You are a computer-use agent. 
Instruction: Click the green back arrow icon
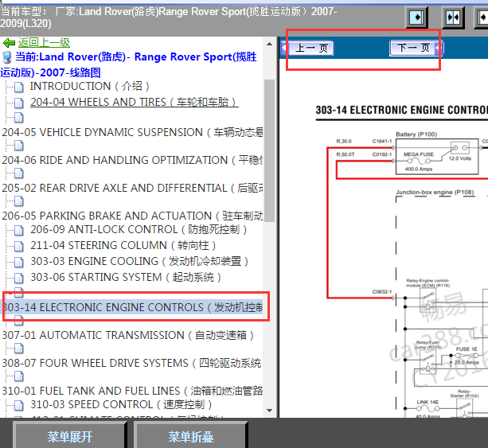click(9, 43)
